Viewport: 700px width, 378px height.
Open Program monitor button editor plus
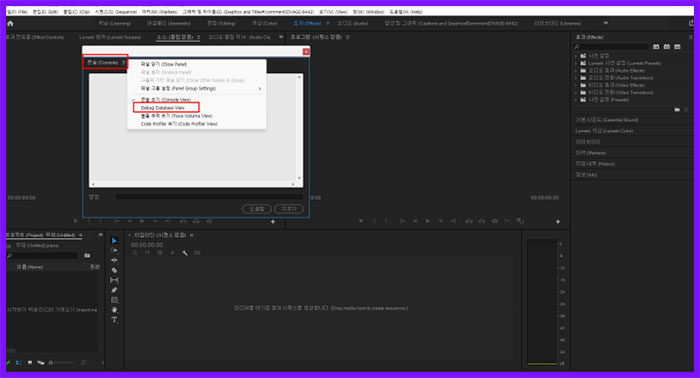558,221
